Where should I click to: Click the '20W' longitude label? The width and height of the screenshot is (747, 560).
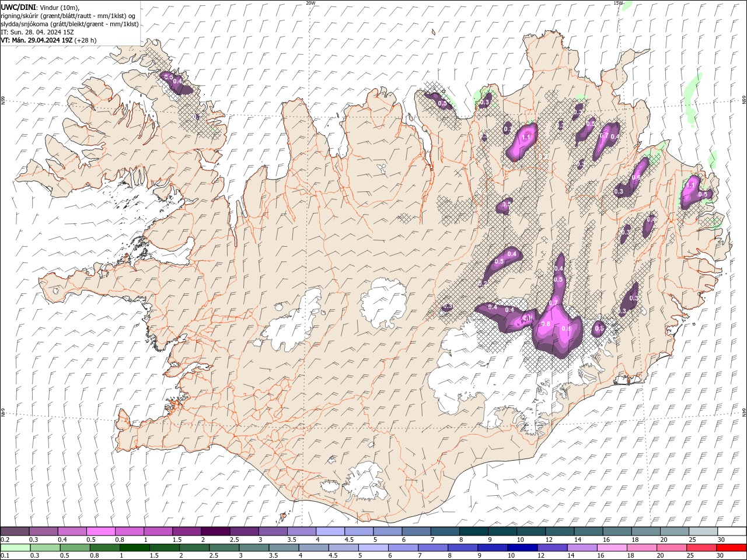coord(310,3)
